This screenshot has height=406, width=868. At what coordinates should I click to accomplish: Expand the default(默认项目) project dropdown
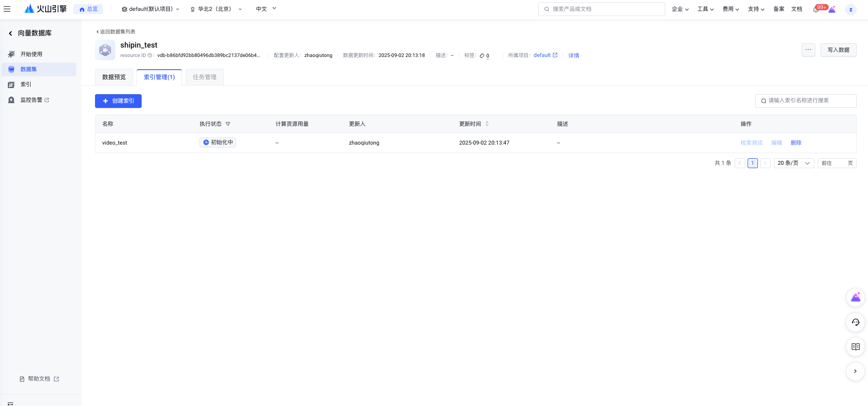pyautogui.click(x=151, y=9)
